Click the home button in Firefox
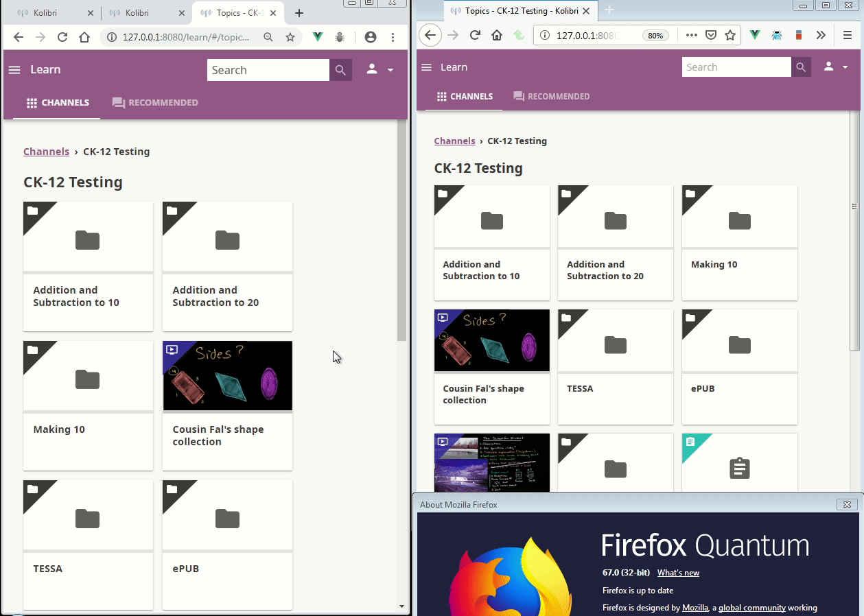The width and height of the screenshot is (864, 616). coord(497,35)
